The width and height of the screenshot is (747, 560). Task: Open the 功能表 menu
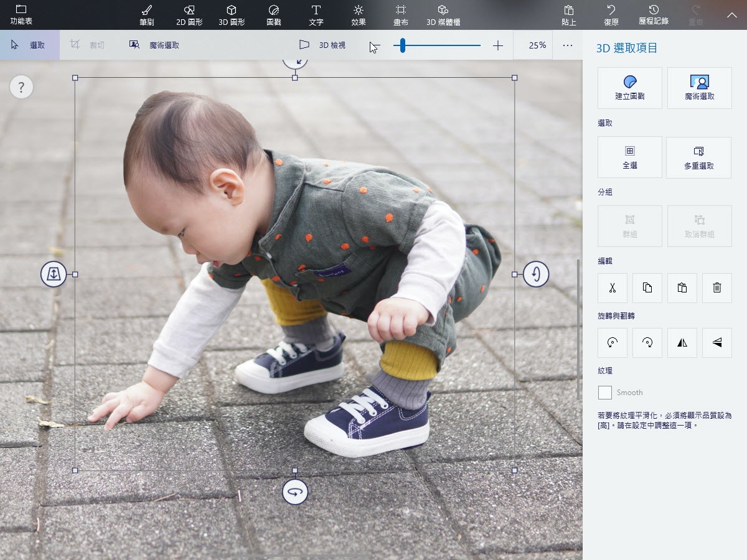click(21, 15)
